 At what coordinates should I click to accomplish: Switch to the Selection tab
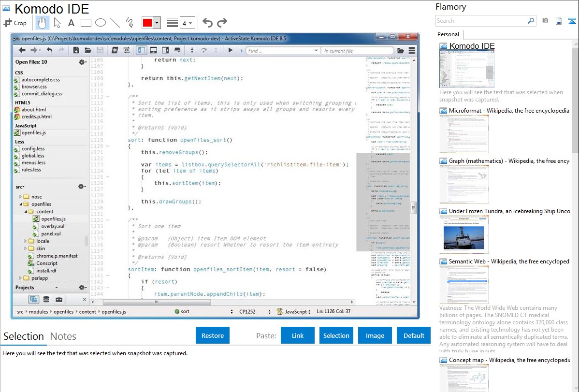[x=24, y=336]
